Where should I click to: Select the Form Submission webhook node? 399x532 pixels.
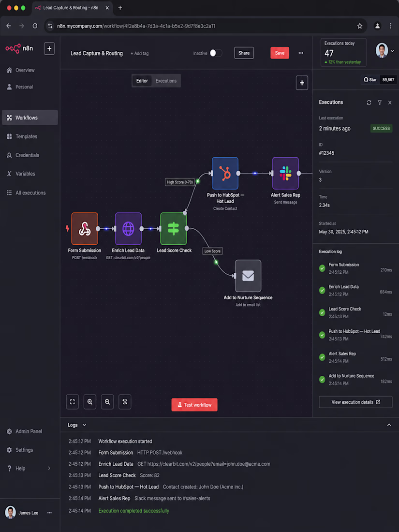click(x=85, y=229)
